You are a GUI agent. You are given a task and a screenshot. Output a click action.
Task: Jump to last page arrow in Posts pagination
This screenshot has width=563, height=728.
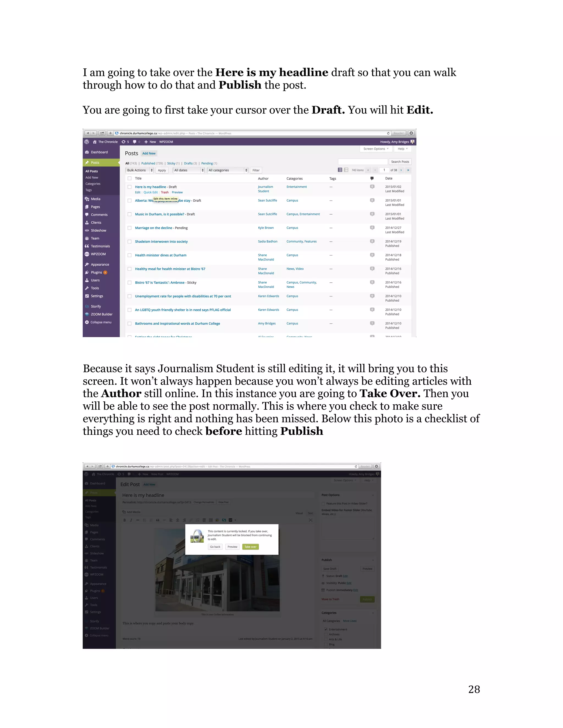tap(408, 170)
